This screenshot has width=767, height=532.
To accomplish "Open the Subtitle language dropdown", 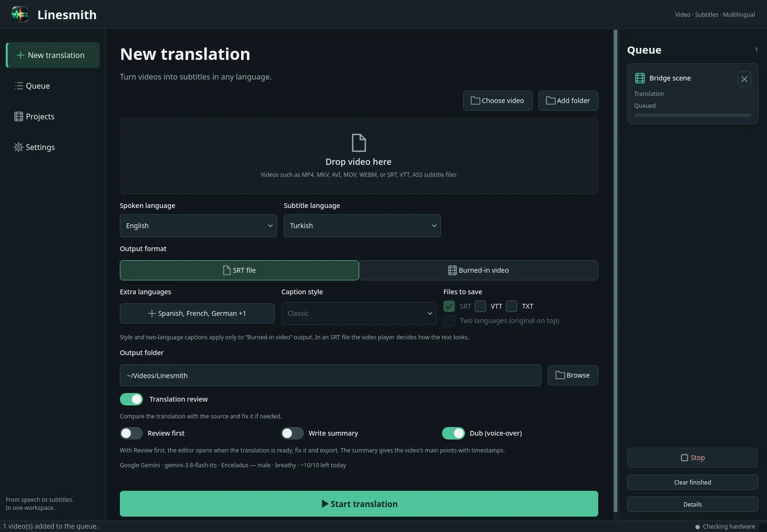I will [x=362, y=226].
